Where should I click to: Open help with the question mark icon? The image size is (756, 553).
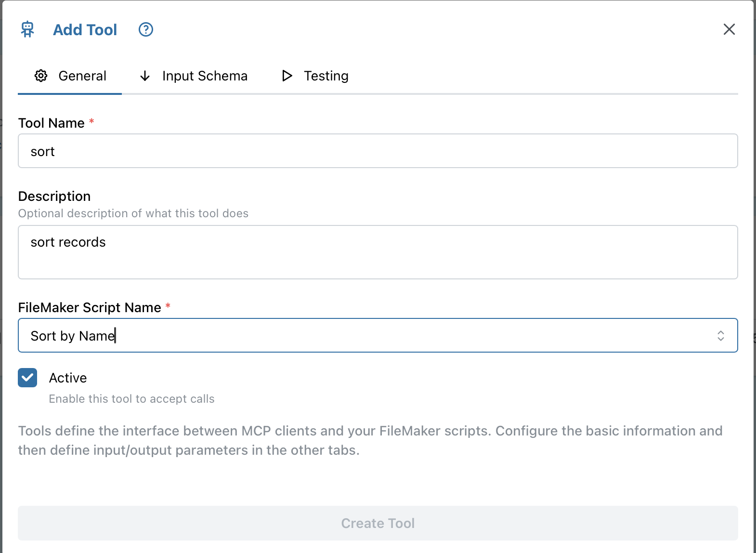coord(145,29)
